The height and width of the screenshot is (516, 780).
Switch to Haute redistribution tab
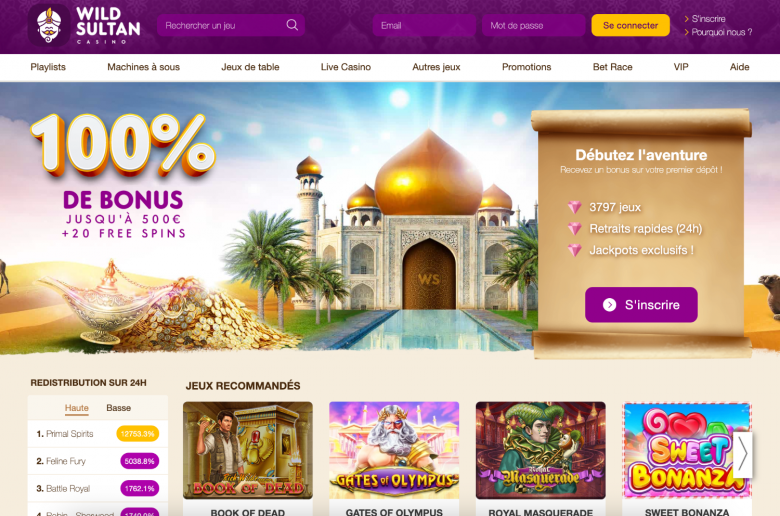pyautogui.click(x=77, y=408)
